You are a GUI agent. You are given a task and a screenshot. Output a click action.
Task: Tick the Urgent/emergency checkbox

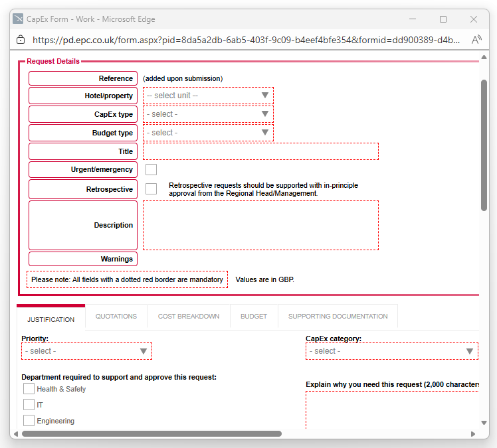pyautogui.click(x=151, y=170)
